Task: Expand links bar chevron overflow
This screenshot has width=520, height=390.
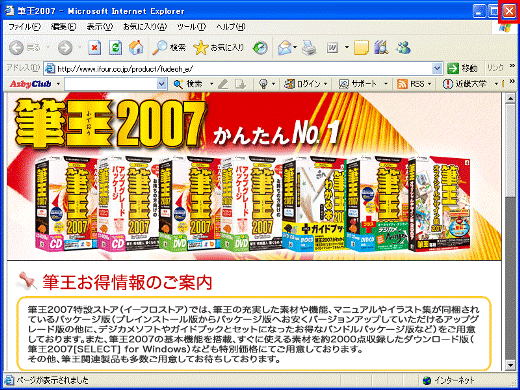Action: [512, 67]
